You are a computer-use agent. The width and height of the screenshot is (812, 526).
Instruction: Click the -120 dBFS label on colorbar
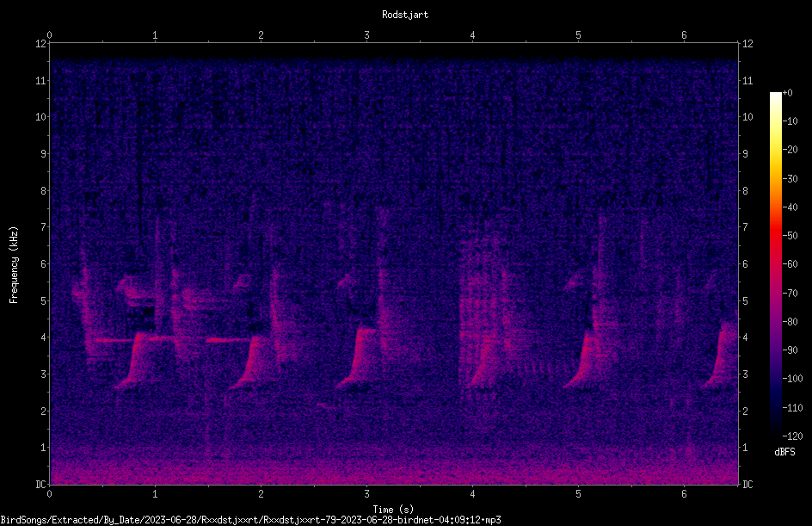click(x=792, y=436)
